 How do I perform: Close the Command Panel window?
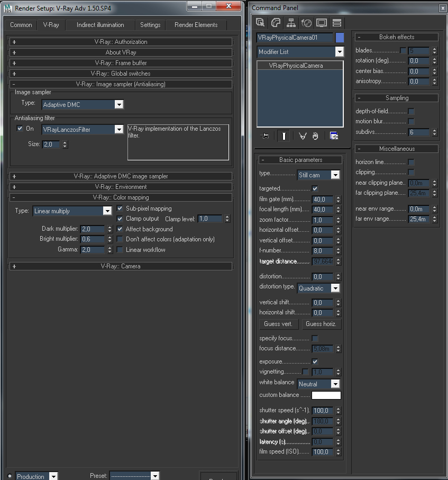click(443, 8)
